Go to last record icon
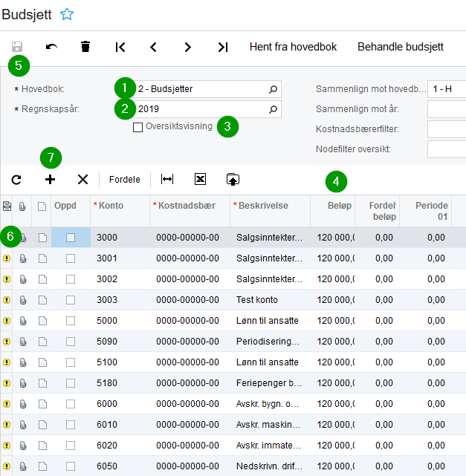Screen dimensions: 466x476 [222, 47]
